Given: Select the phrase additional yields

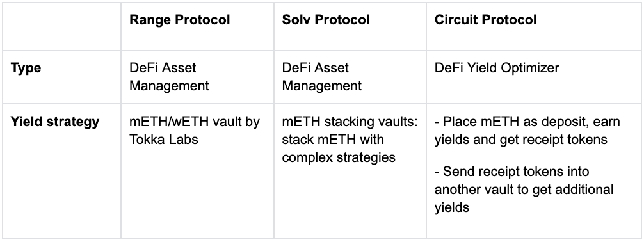Looking at the screenshot, I should click(524, 198).
